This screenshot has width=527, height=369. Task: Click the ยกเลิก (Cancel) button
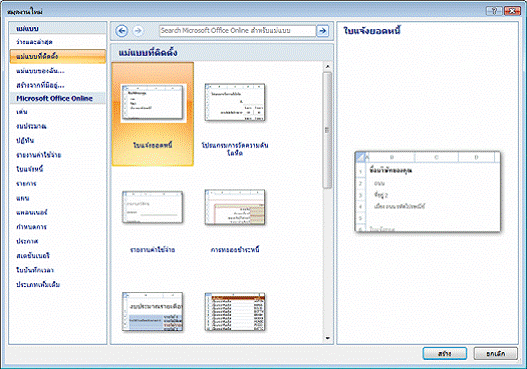496,354
